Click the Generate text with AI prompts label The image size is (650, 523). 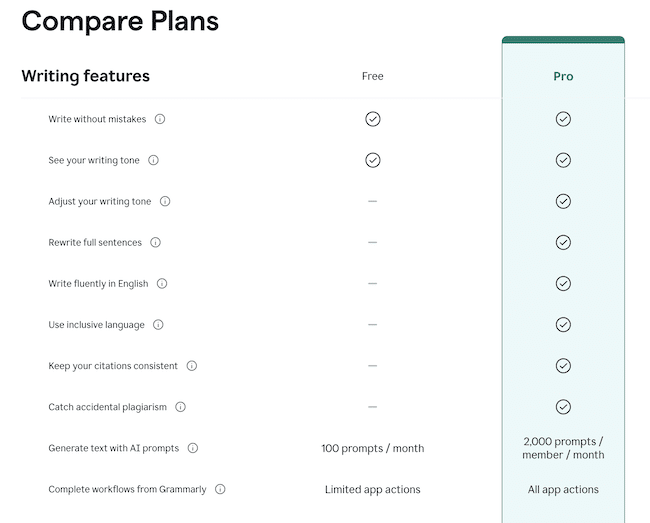[114, 448]
